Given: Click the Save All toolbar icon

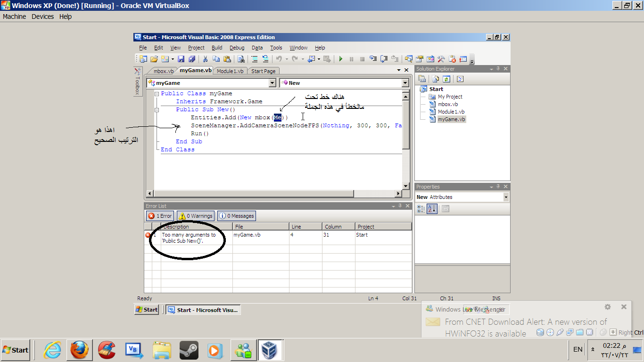Looking at the screenshot, I should tap(191, 59).
